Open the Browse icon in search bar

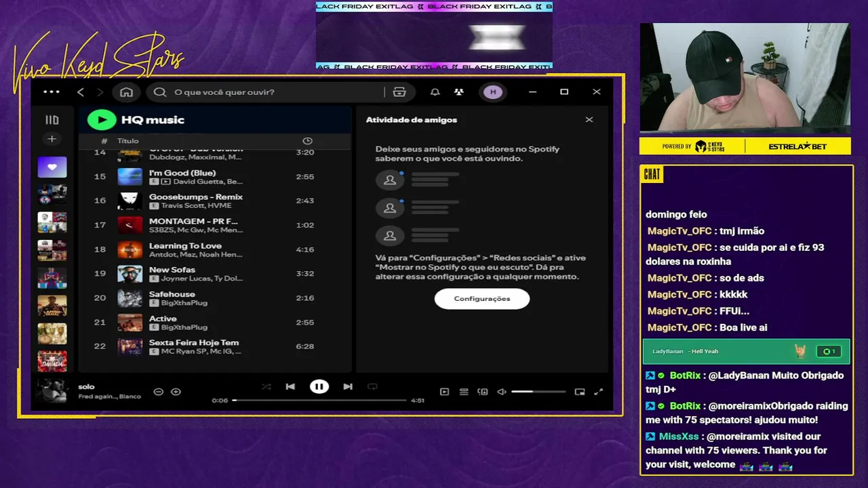[x=399, y=92]
